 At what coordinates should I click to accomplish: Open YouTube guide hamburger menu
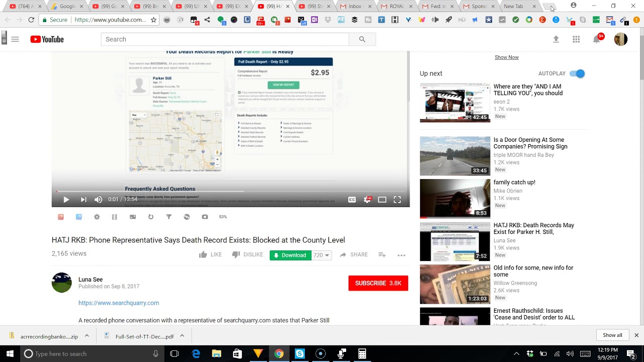click(x=15, y=39)
